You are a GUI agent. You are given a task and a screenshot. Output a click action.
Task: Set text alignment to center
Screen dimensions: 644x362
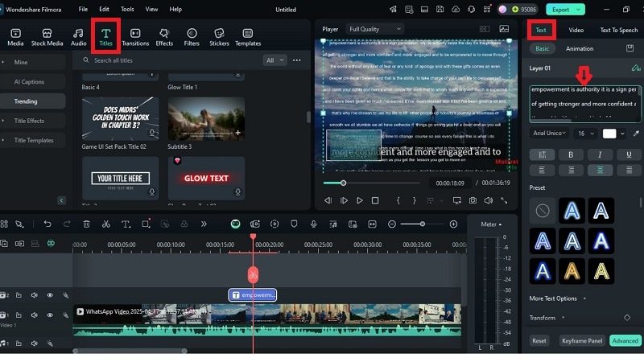click(600, 170)
